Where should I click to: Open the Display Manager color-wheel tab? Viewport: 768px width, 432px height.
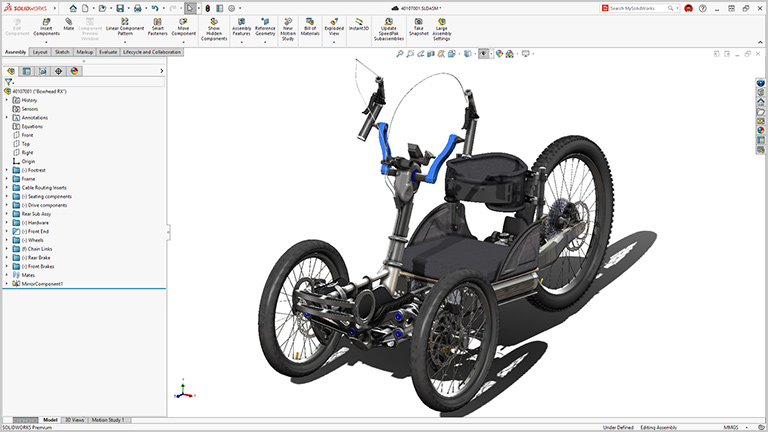tap(74, 72)
